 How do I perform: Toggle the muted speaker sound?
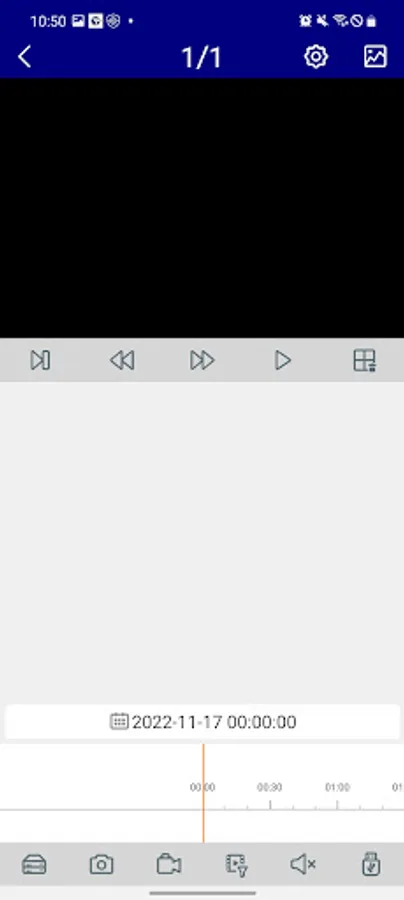[x=303, y=864]
